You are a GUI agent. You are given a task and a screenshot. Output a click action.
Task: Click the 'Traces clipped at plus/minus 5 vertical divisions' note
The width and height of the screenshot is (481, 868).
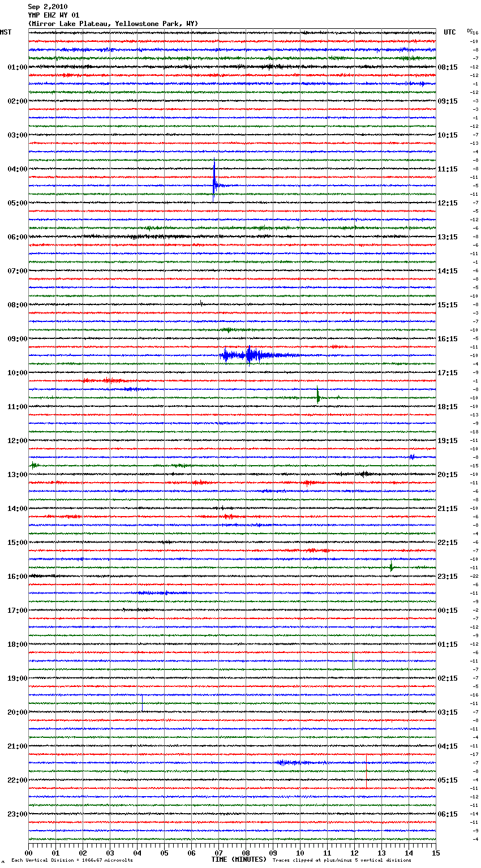[342, 861]
